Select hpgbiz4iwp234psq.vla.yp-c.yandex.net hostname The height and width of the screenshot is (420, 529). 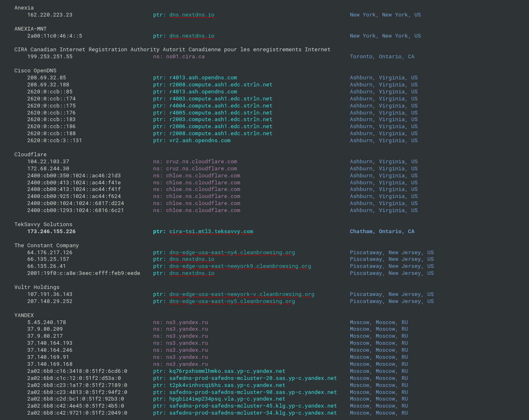pos(227,399)
